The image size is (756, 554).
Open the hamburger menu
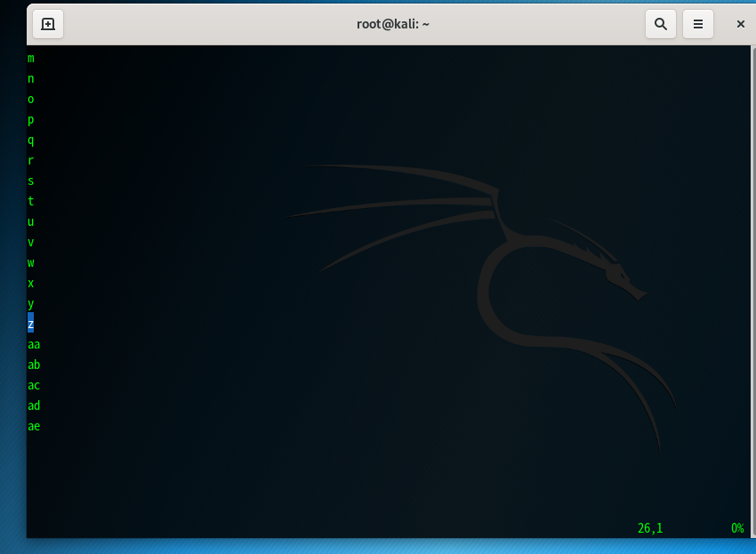tap(697, 24)
